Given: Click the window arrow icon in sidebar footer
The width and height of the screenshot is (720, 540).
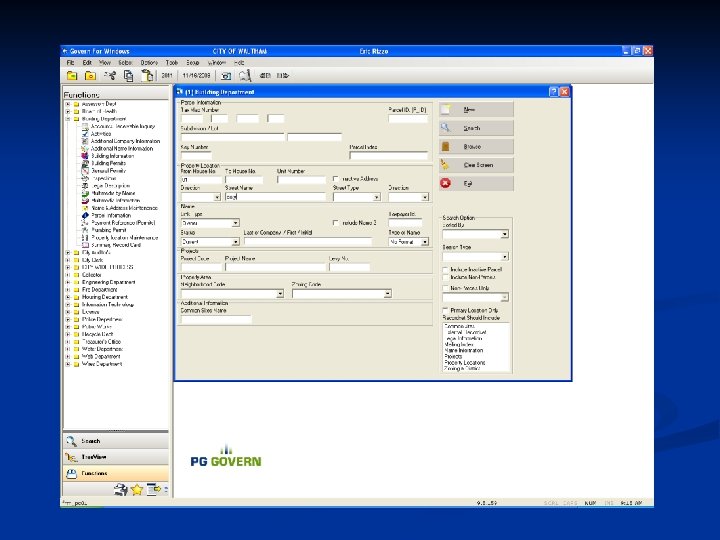Looking at the screenshot, I should [x=154, y=490].
